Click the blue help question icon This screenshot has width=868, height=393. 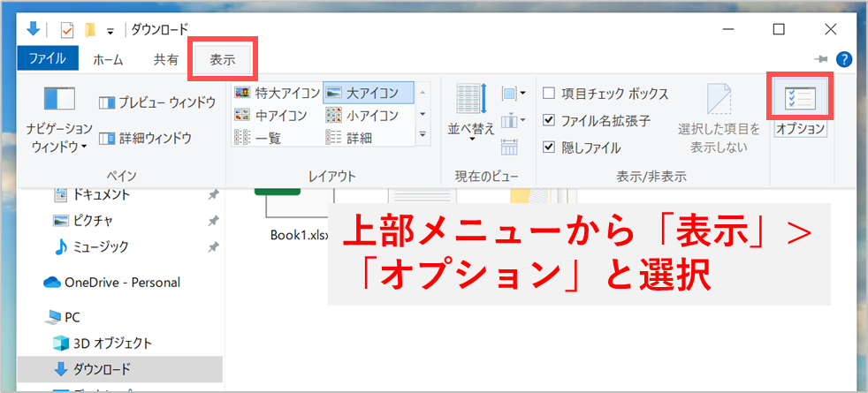[843, 59]
